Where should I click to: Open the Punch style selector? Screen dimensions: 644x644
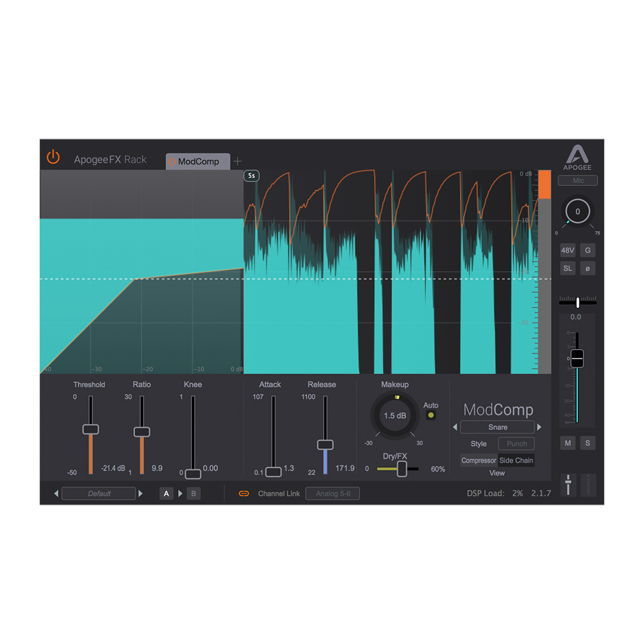[x=516, y=444]
